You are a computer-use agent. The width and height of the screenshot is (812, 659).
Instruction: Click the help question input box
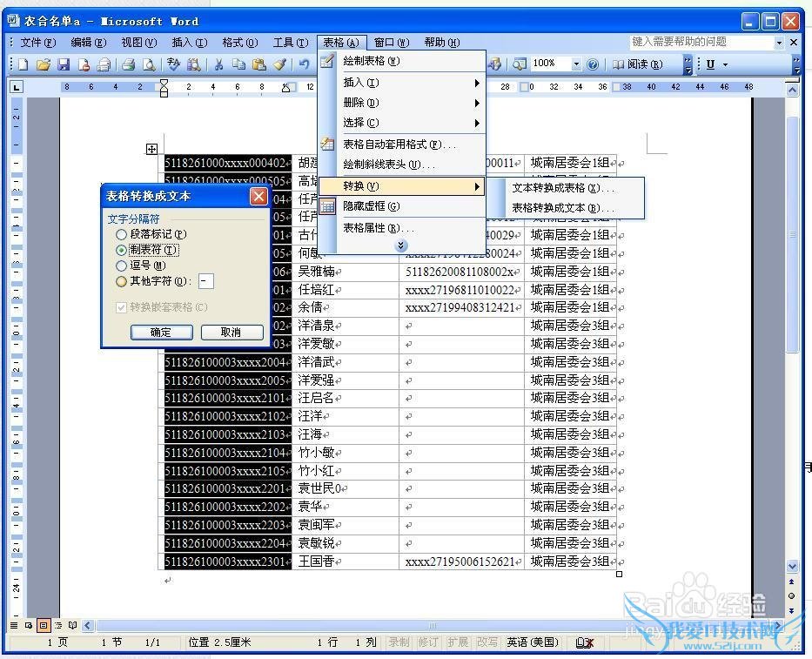click(702, 43)
